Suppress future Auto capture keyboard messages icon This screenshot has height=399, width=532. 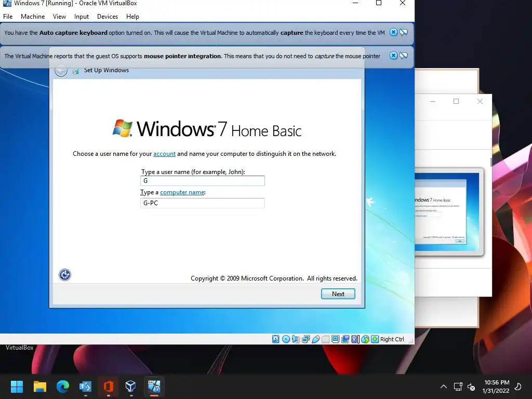[403, 32]
